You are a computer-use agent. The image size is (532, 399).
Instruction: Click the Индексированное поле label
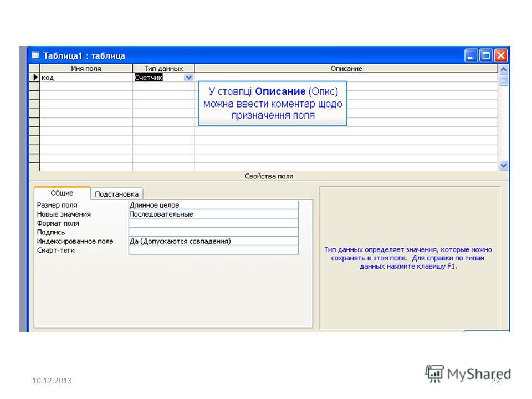[75, 241]
